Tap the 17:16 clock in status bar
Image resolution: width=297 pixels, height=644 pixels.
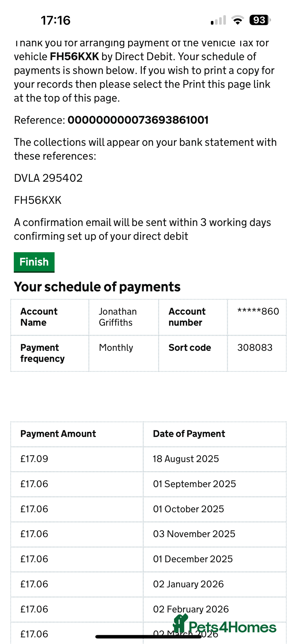pyautogui.click(x=56, y=20)
